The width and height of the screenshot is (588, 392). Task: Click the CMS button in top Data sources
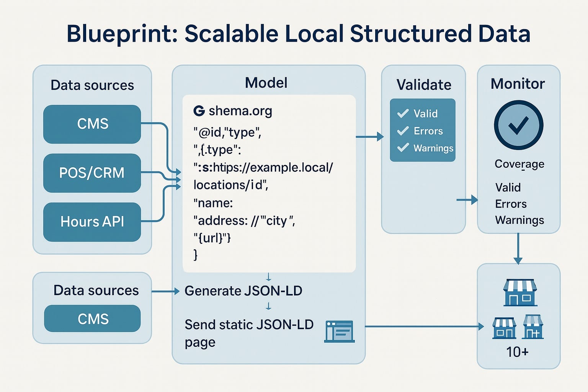click(93, 124)
